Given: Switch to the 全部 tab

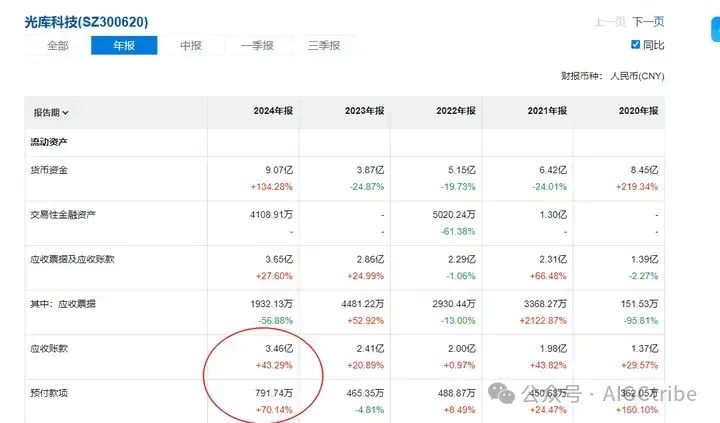Looking at the screenshot, I should (x=58, y=45).
